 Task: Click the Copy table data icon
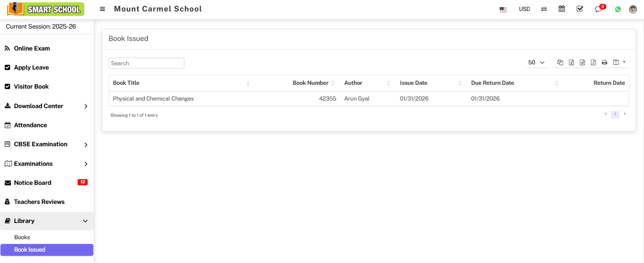(x=560, y=62)
